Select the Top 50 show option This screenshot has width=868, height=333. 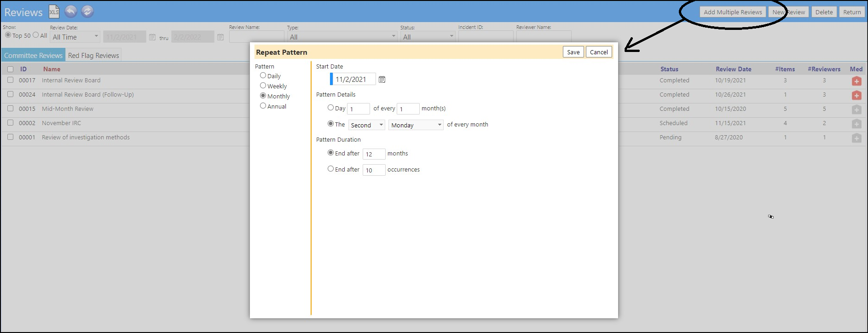pos(8,35)
